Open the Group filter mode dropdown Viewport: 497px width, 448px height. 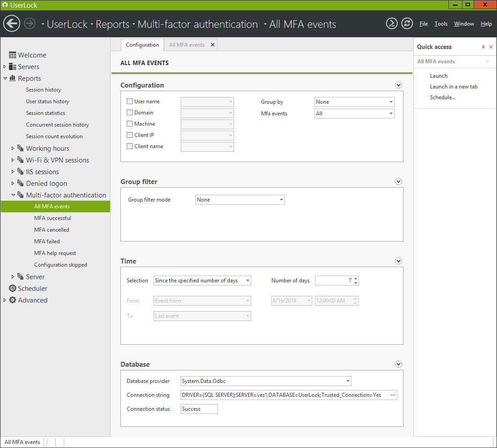tap(240, 200)
